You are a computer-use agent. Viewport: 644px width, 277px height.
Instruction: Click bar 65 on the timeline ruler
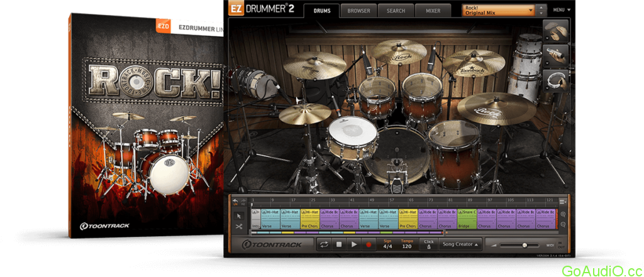coord(411,200)
